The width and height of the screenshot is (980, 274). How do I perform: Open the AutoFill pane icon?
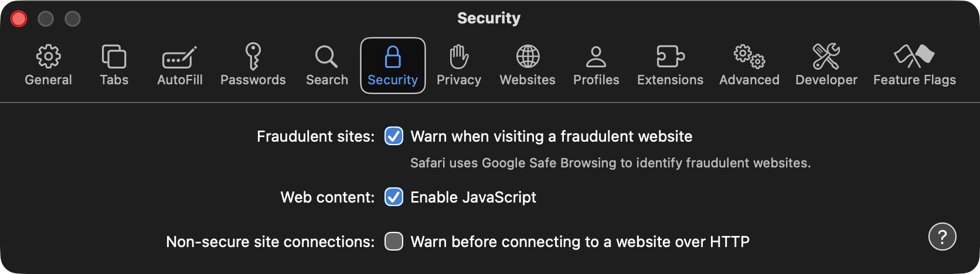click(179, 57)
